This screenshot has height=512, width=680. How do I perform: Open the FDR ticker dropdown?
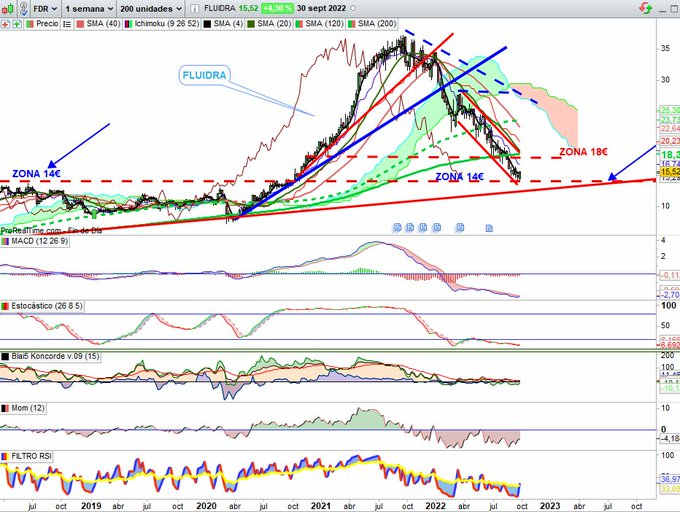pyautogui.click(x=45, y=8)
